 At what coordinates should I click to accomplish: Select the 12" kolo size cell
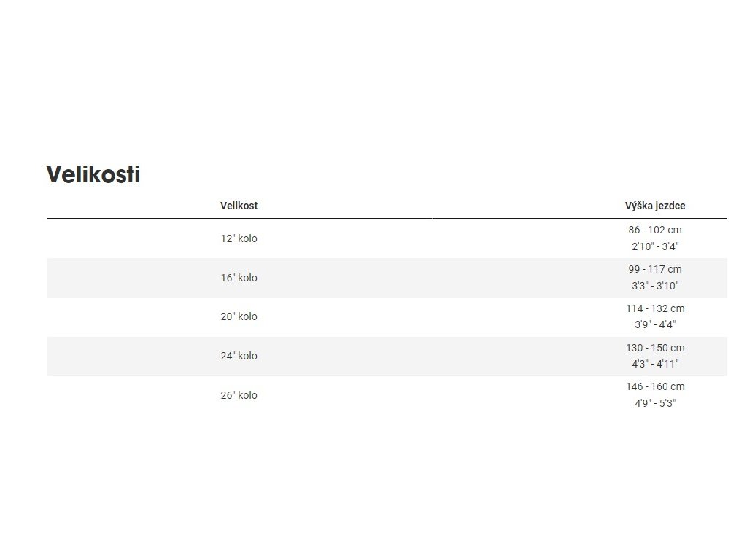coord(239,238)
